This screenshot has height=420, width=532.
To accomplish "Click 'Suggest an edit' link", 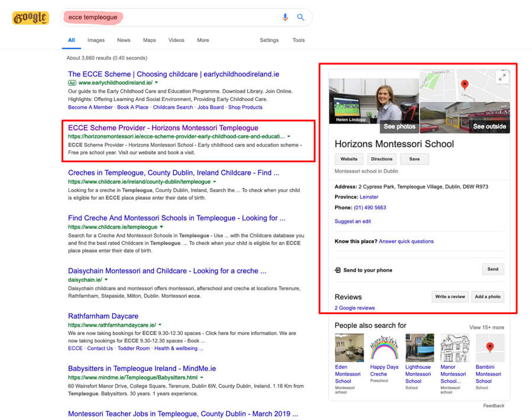I will (x=353, y=222).
